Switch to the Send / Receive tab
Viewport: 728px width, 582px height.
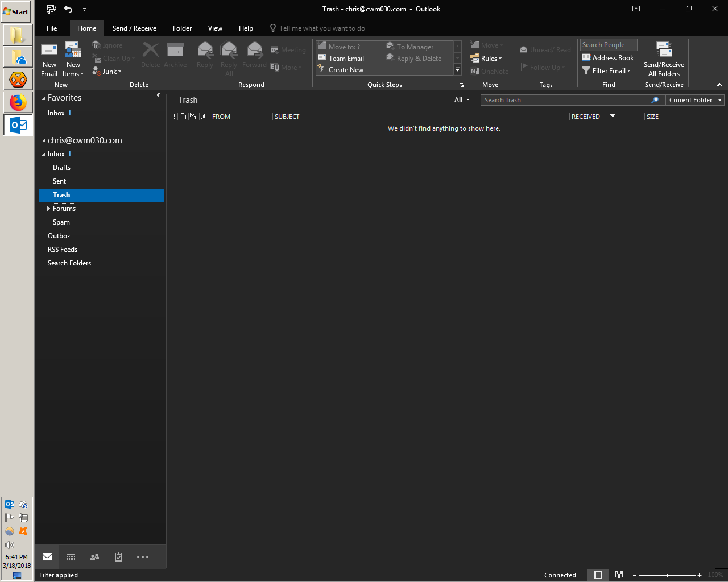pos(134,28)
